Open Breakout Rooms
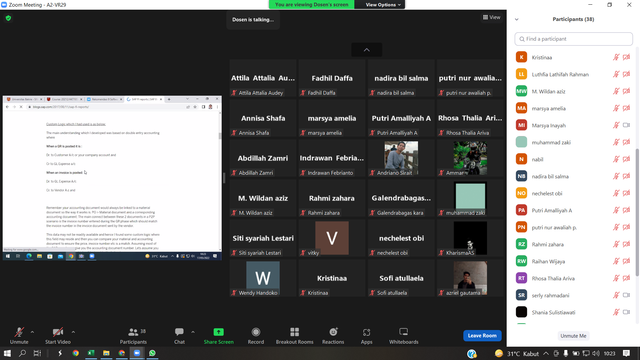The height and width of the screenshot is (360, 640). click(294, 336)
